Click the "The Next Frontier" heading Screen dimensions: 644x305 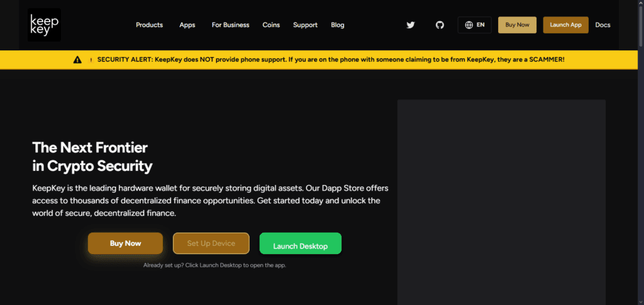pyautogui.click(x=90, y=148)
